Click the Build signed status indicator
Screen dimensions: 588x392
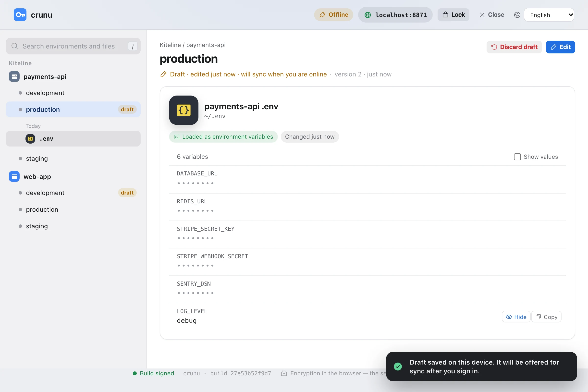click(x=153, y=373)
